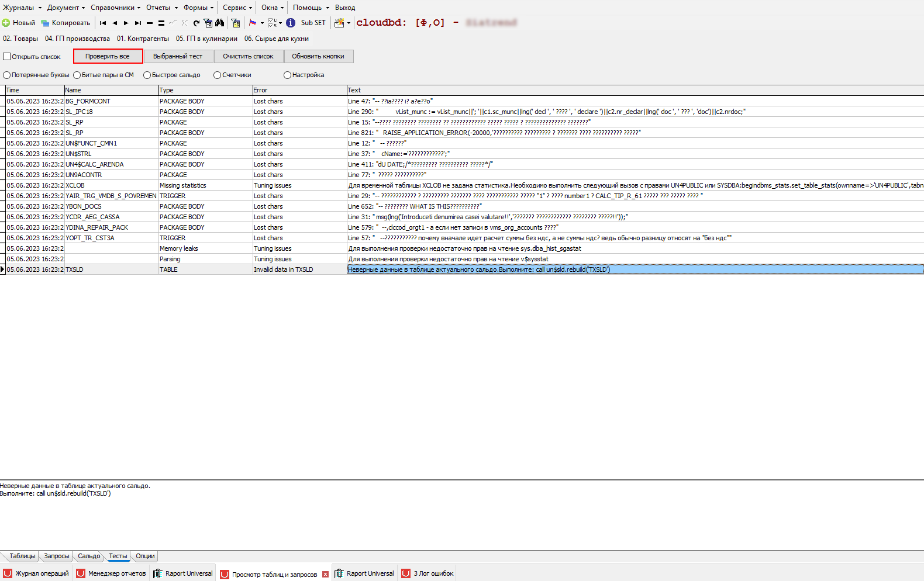The height and width of the screenshot is (581, 924).
Task: Click the Выход menu item
Action: point(345,8)
